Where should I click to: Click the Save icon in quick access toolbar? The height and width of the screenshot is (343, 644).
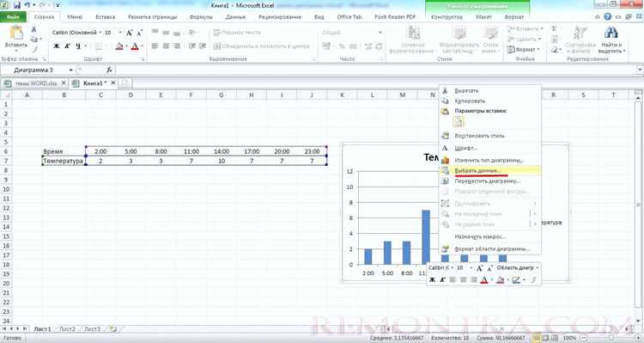[17, 5]
